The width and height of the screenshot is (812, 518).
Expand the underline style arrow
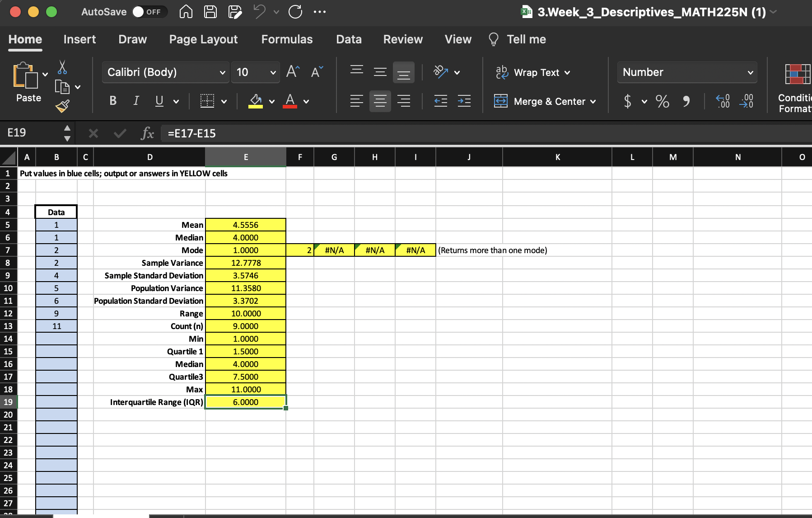pyautogui.click(x=176, y=101)
